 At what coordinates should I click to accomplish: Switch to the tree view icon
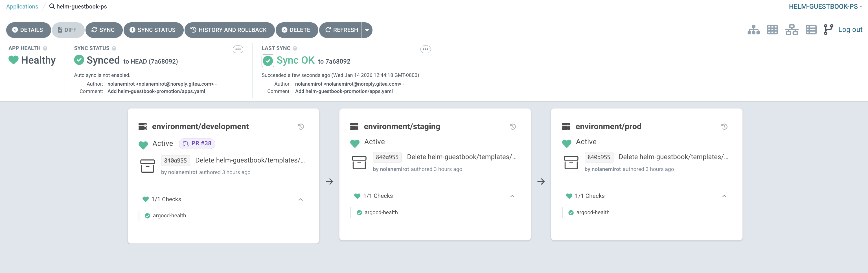(753, 30)
